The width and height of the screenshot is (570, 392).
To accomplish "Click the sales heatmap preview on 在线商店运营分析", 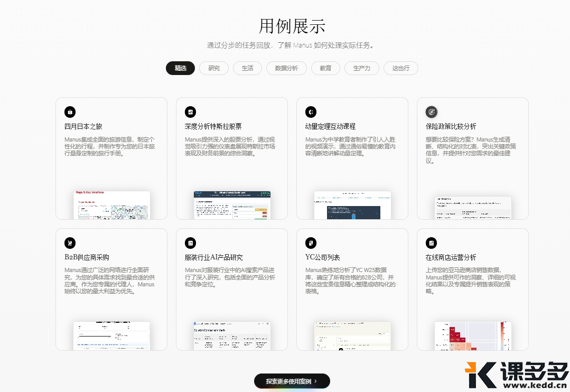I will coord(472,335).
